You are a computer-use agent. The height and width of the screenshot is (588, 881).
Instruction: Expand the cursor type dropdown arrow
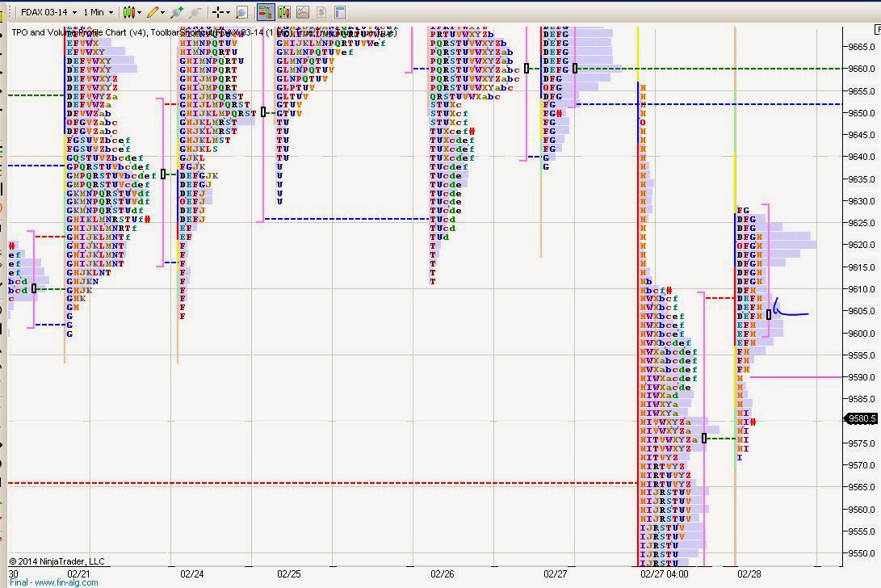(228, 12)
